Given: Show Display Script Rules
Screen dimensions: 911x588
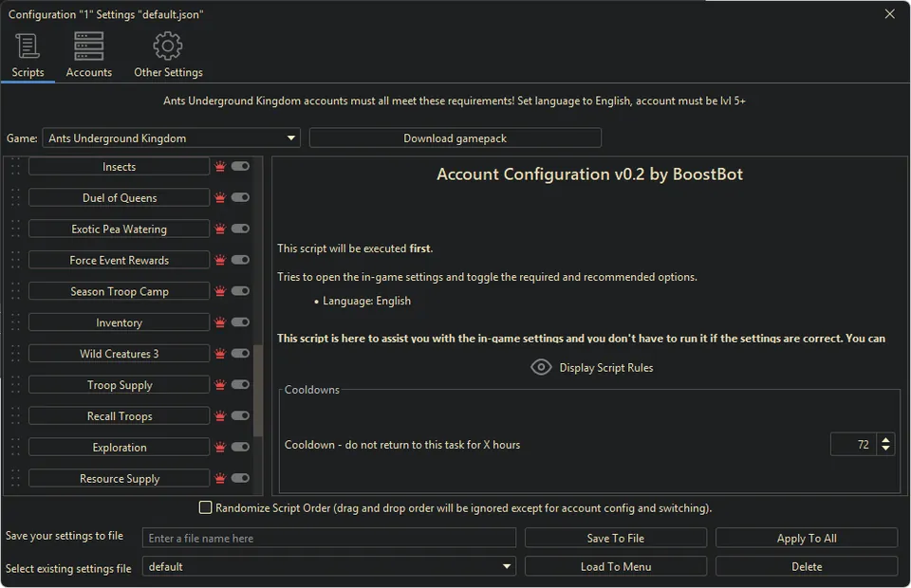Looking at the screenshot, I should pyautogui.click(x=591, y=367).
